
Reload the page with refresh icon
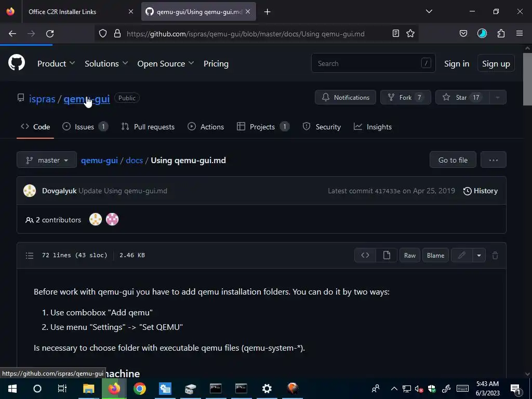(x=50, y=34)
